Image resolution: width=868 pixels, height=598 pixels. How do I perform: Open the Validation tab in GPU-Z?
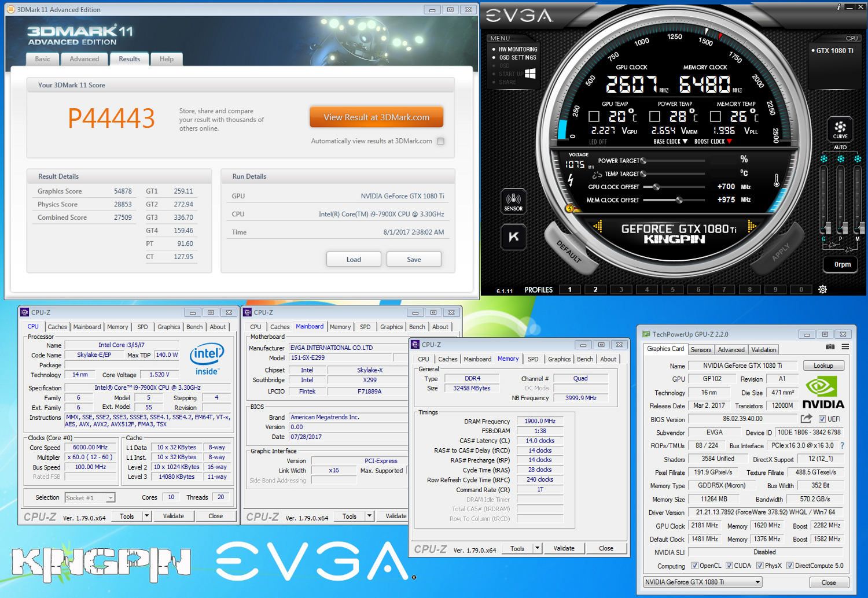pos(764,349)
